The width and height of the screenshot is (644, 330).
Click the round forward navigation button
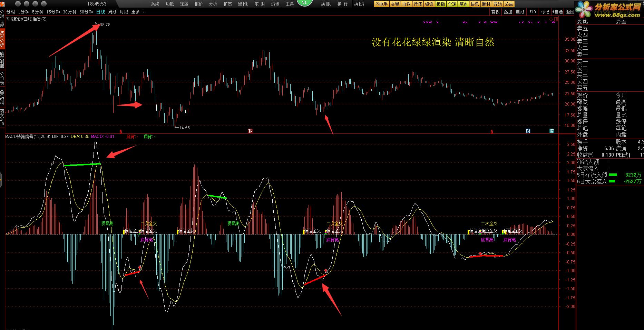(35, 4)
